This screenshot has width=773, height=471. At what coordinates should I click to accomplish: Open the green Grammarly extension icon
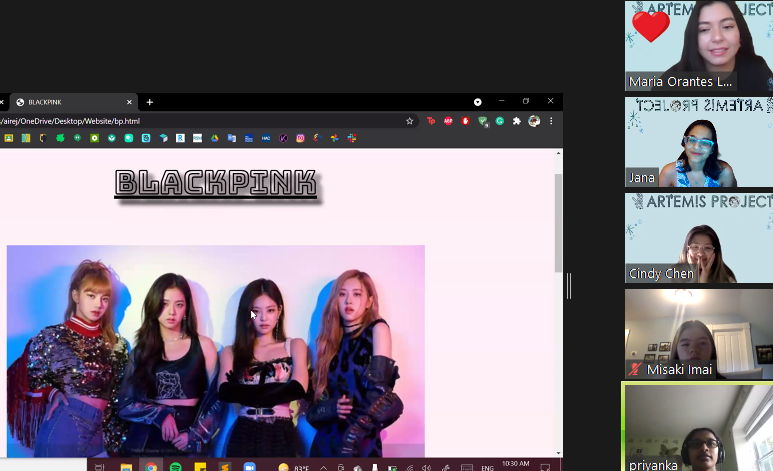(500, 121)
